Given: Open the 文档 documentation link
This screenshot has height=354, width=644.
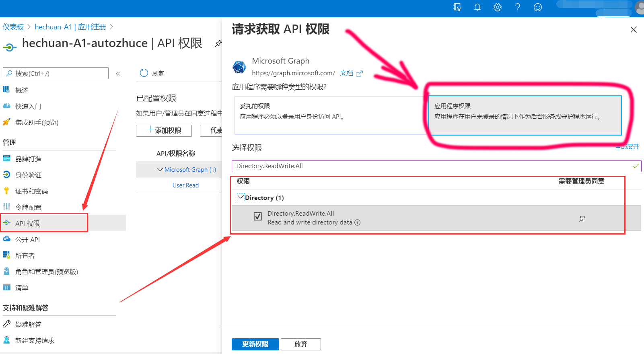Looking at the screenshot, I should tap(346, 73).
